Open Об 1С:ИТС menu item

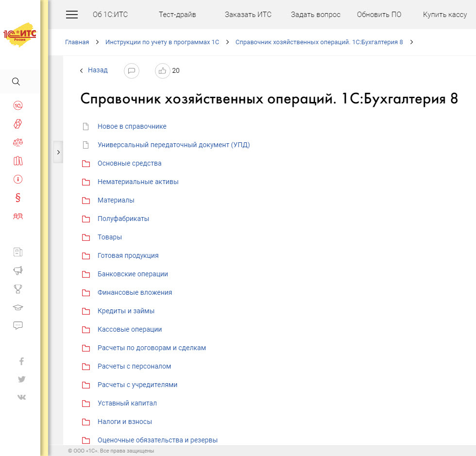[x=110, y=15]
